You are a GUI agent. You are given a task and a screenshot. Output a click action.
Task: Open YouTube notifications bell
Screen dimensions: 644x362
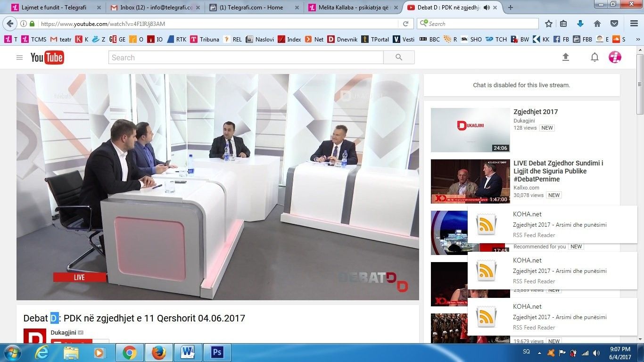[x=594, y=57]
